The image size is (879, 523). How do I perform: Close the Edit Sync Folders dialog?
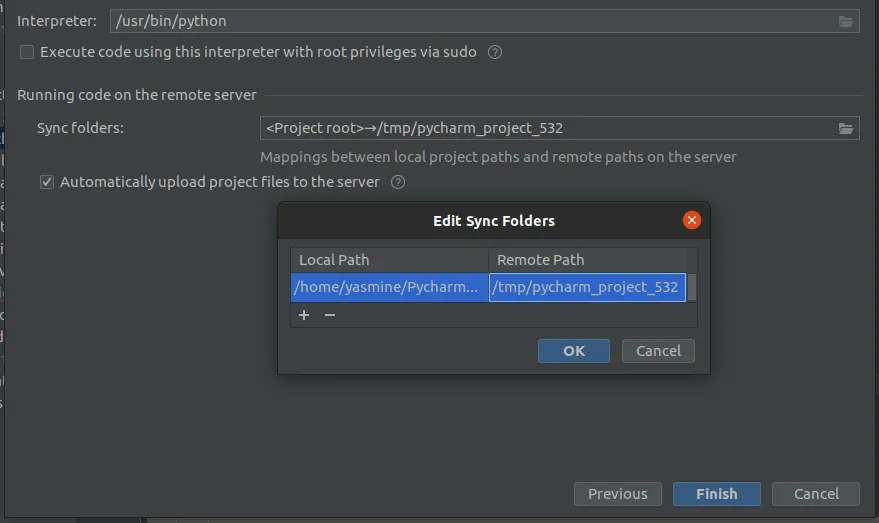[692, 220]
